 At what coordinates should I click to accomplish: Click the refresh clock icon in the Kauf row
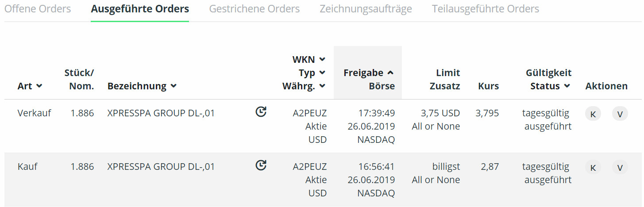pyautogui.click(x=261, y=165)
